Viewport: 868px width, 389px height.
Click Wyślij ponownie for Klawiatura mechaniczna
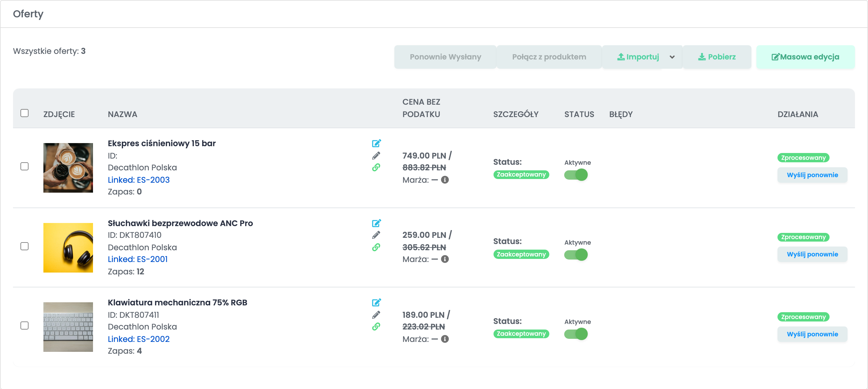[x=812, y=334]
